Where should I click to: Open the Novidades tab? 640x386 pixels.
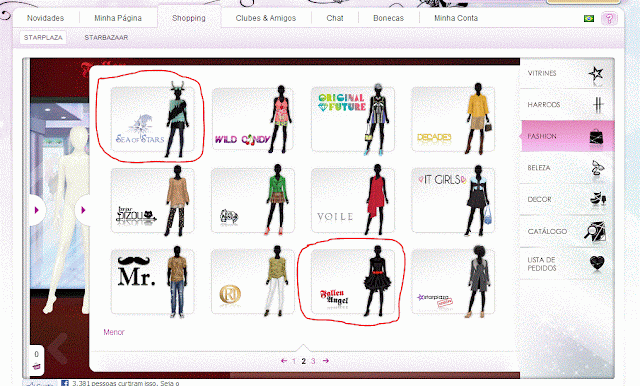(45, 18)
